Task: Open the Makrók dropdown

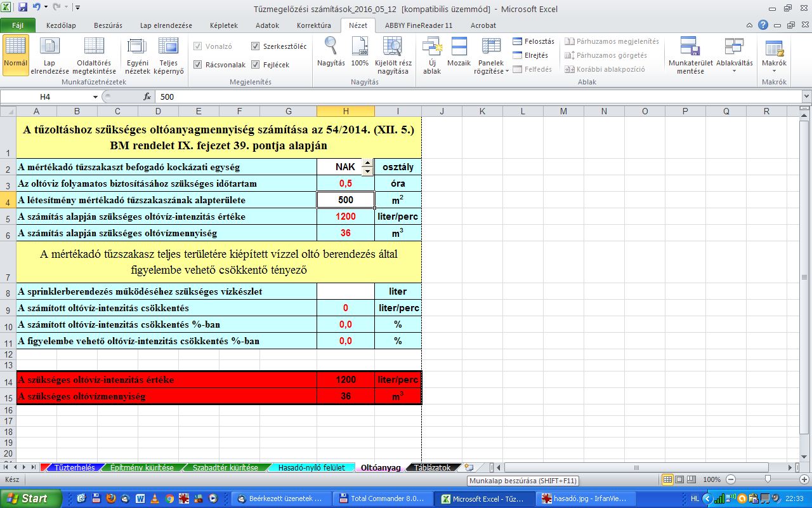Action: pos(774,55)
